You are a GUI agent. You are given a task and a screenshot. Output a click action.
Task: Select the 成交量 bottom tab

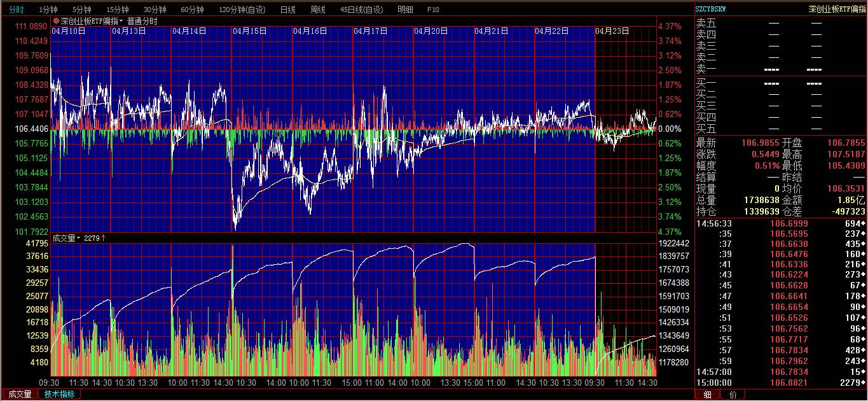click(19, 394)
